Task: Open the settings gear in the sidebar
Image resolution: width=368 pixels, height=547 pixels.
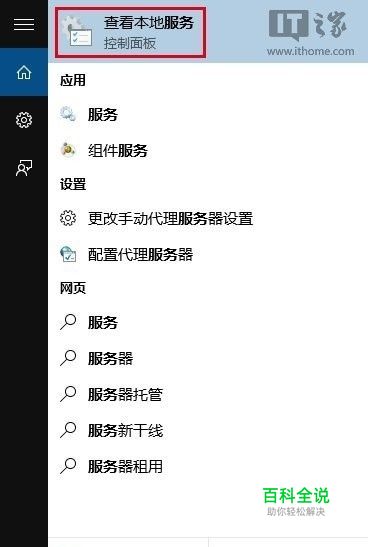Action: 24,120
